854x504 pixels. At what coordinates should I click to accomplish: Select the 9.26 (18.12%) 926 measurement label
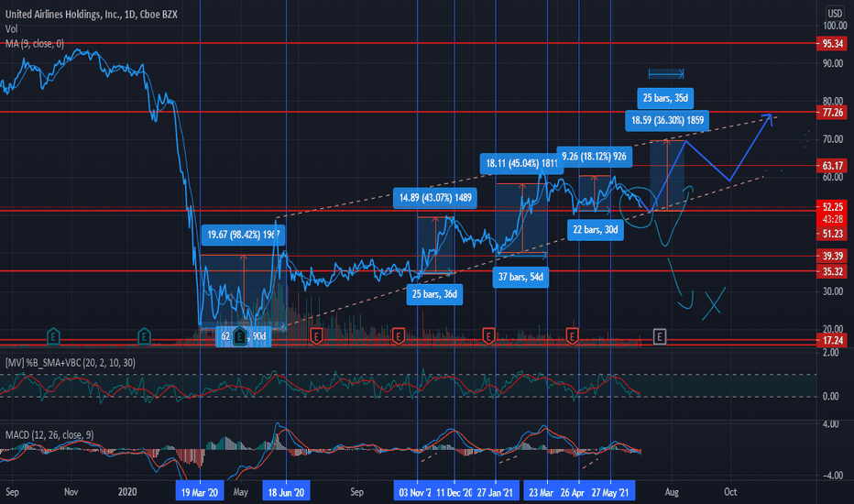point(594,157)
